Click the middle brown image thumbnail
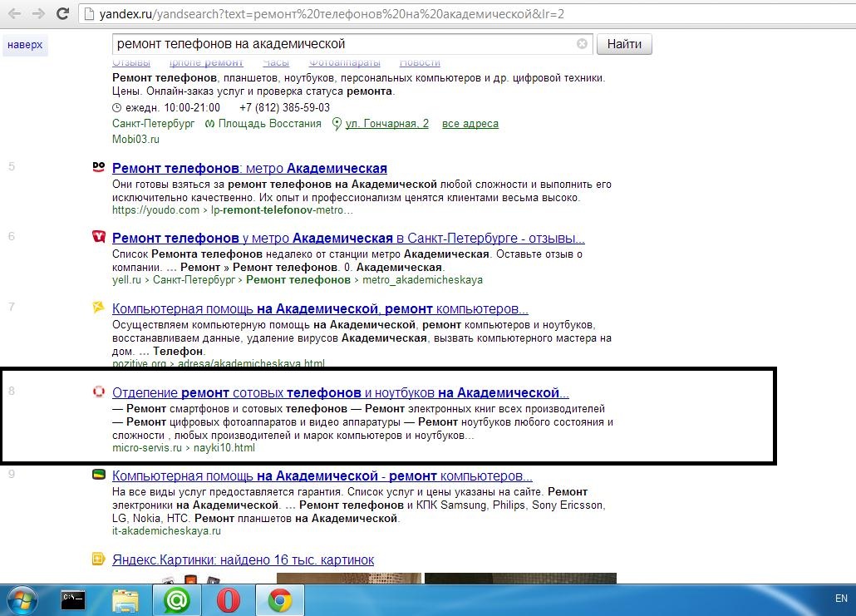The height and width of the screenshot is (616, 856). [x=349, y=579]
